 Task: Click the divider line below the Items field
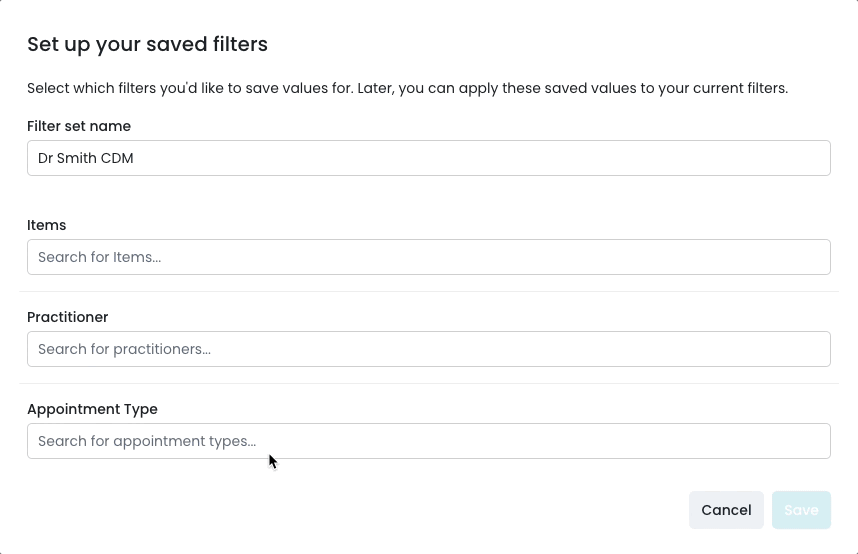[x=428, y=291]
